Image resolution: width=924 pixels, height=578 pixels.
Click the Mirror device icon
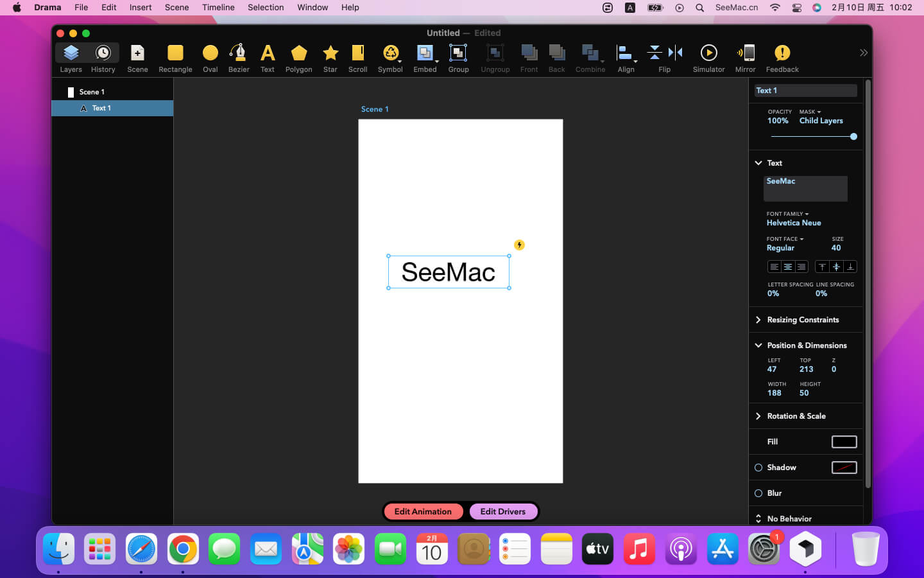[745, 58]
